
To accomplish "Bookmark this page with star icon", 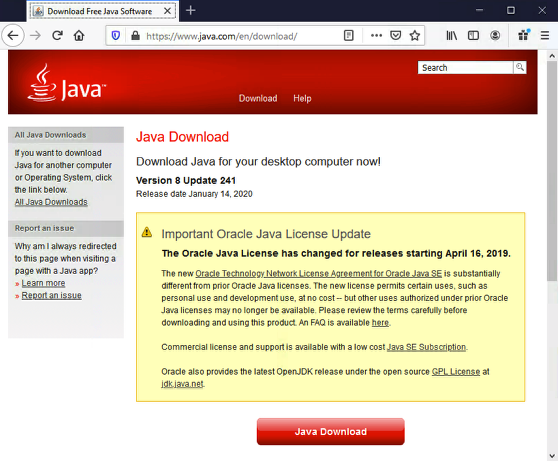I will coord(415,36).
